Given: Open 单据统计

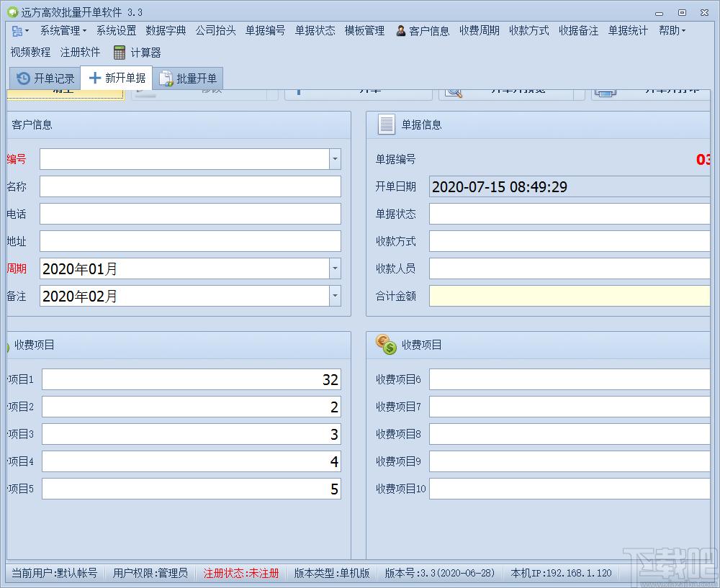Looking at the screenshot, I should point(628,31).
